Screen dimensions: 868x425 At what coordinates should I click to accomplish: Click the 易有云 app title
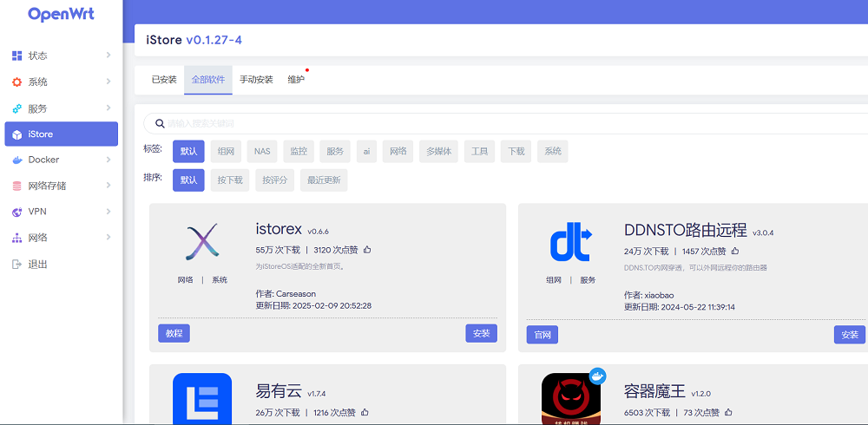(x=279, y=390)
